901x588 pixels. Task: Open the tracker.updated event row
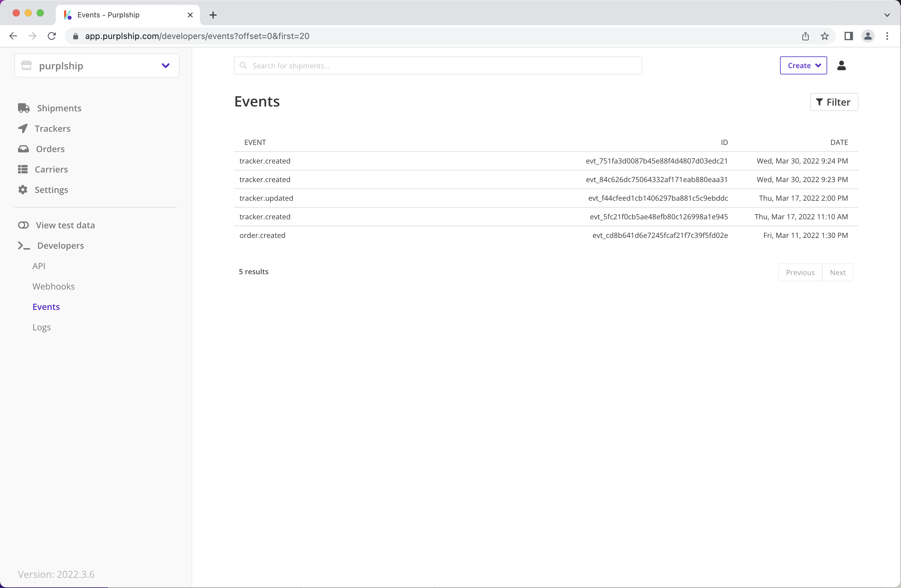(546, 198)
